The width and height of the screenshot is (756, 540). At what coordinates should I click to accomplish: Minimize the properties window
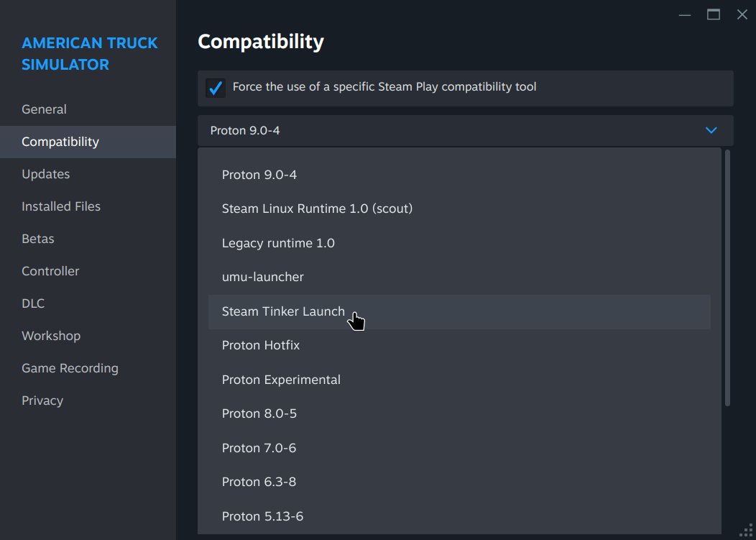click(685, 14)
